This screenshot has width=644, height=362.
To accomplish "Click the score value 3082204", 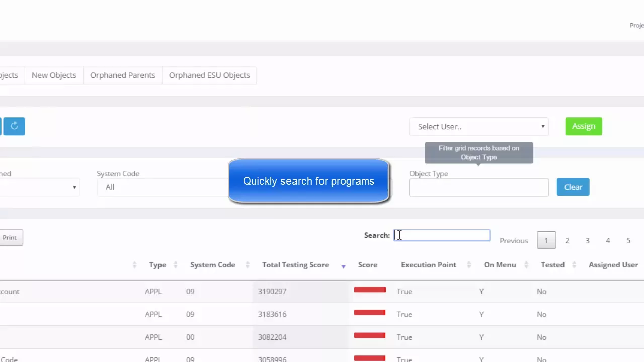I will pos(272,337).
